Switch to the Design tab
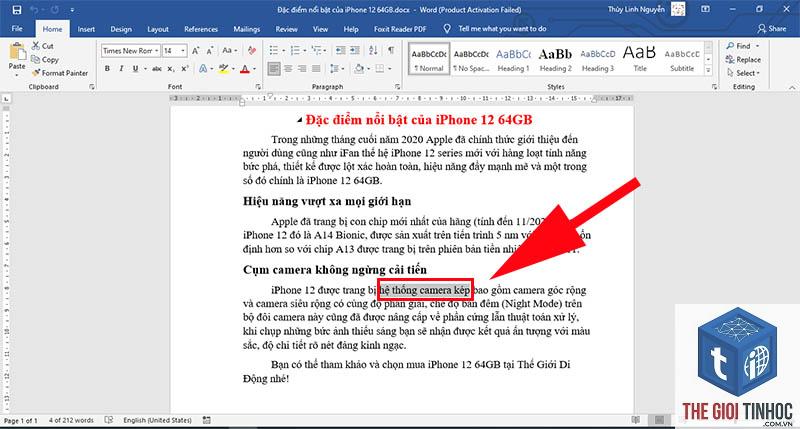The width and height of the screenshot is (800, 429). pos(121,29)
